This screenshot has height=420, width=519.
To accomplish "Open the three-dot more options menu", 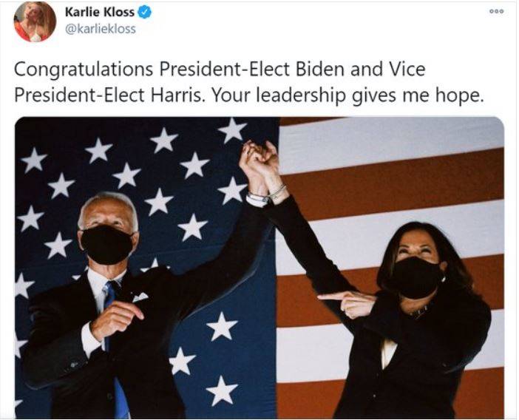I will [x=497, y=11].
